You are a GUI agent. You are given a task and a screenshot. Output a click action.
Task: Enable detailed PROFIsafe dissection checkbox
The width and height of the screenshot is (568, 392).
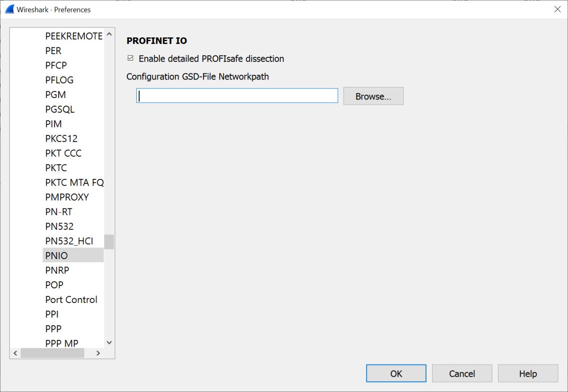(x=131, y=59)
